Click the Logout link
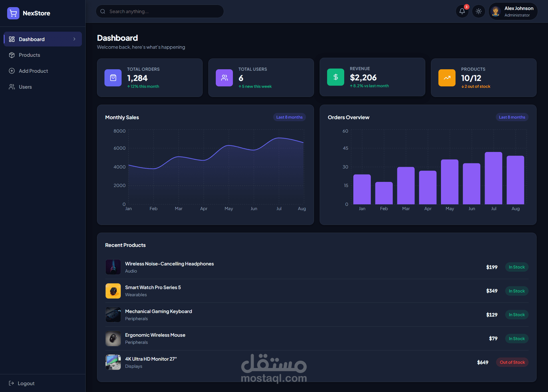The width and height of the screenshot is (548, 392). (22, 383)
